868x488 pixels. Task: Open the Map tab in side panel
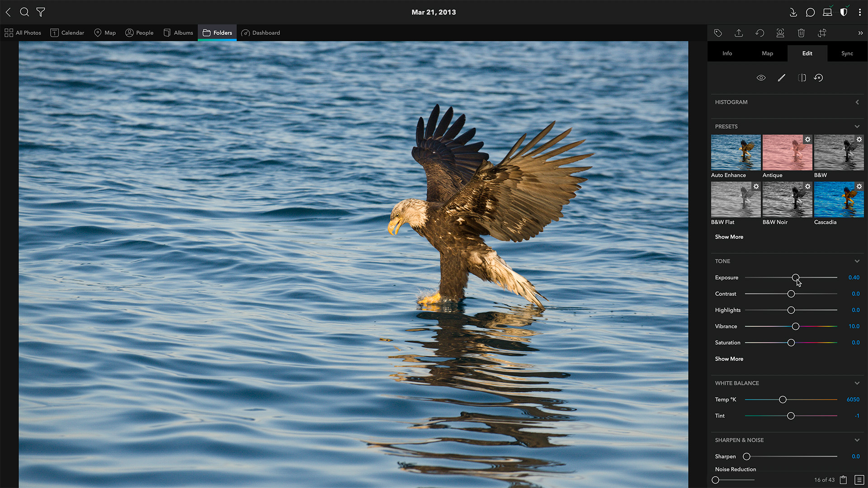[767, 53]
